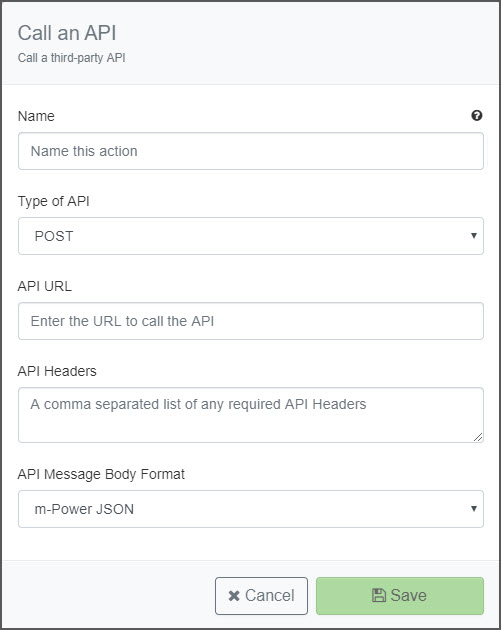Click the API Message Body Format label
The image size is (501, 630).
(101, 474)
